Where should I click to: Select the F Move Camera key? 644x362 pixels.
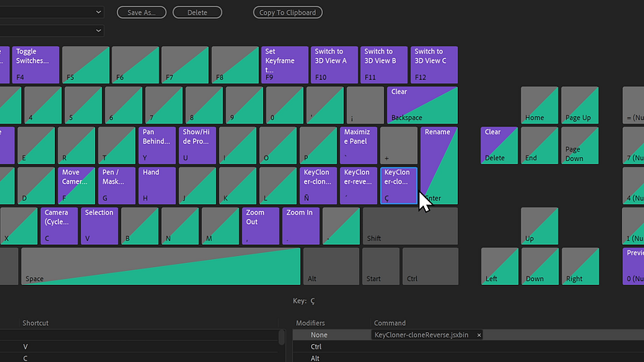(x=76, y=185)
